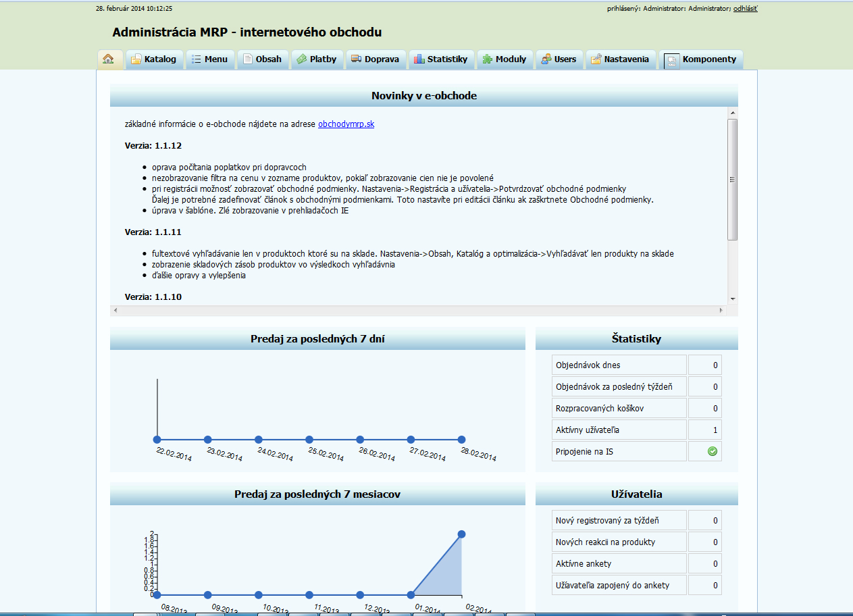
Task: Open the obchodymrp.sk link
Action: tap(346, 124)
